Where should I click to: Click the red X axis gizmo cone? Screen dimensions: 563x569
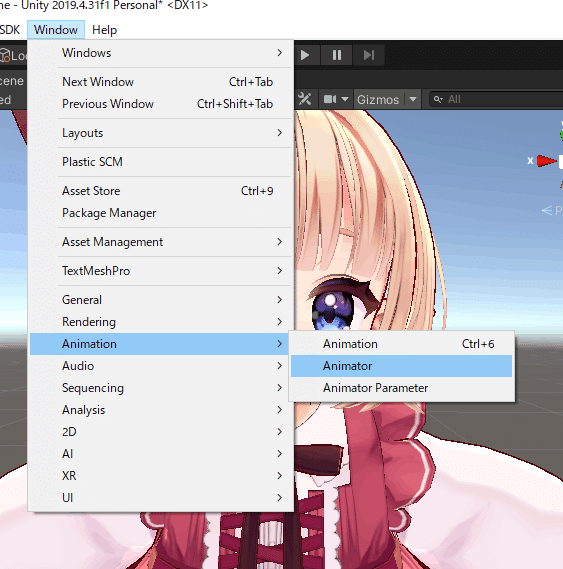pyautogui.click(x=546, y=161)
